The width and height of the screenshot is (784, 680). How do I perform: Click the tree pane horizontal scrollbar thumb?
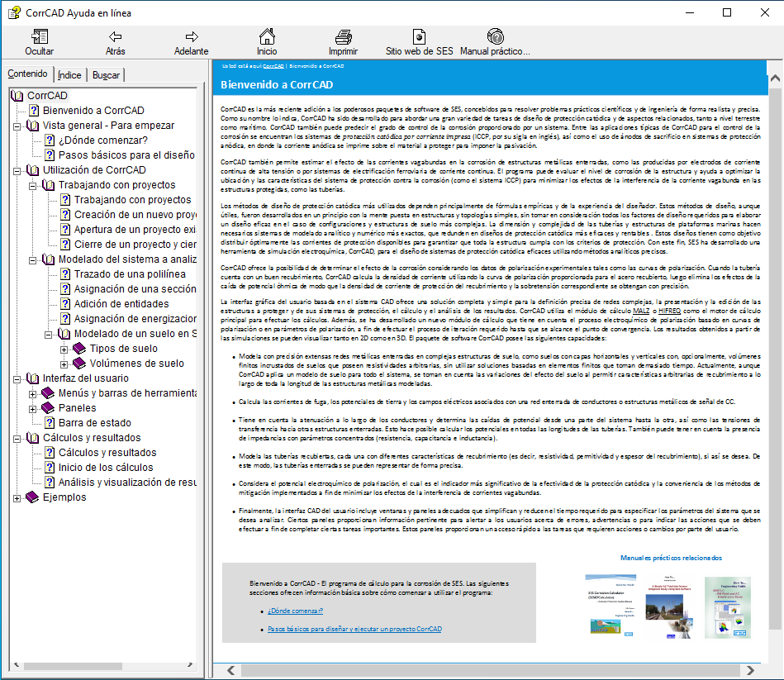(x=73, y=665)
